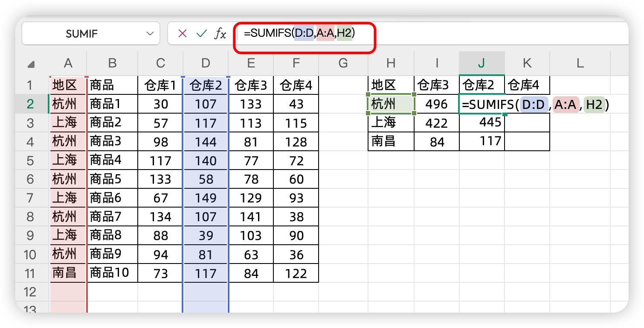Select the 商品3 cell

[x=112, y=142]
